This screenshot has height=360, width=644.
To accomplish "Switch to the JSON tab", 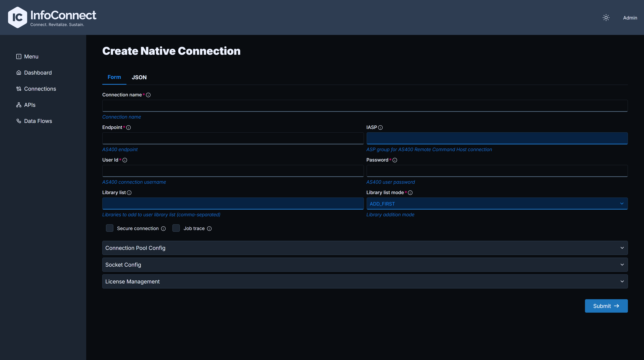I will click(139, 77).
